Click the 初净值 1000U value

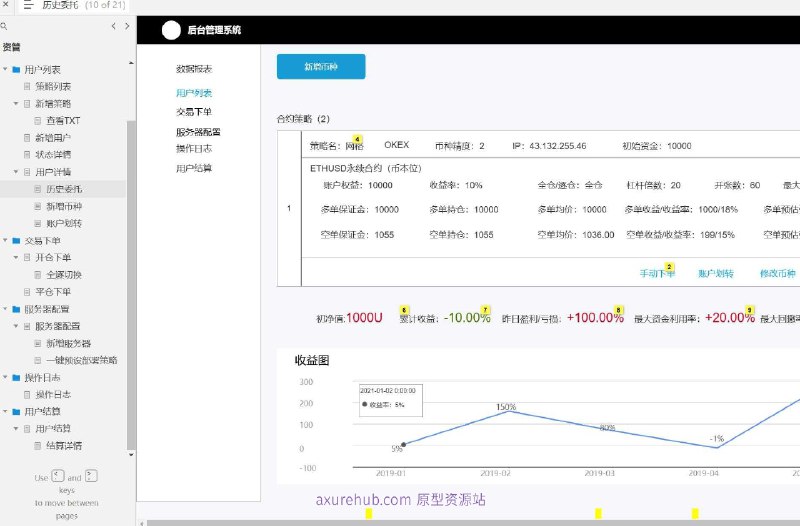pyautogui.click(x=364, y=318)
